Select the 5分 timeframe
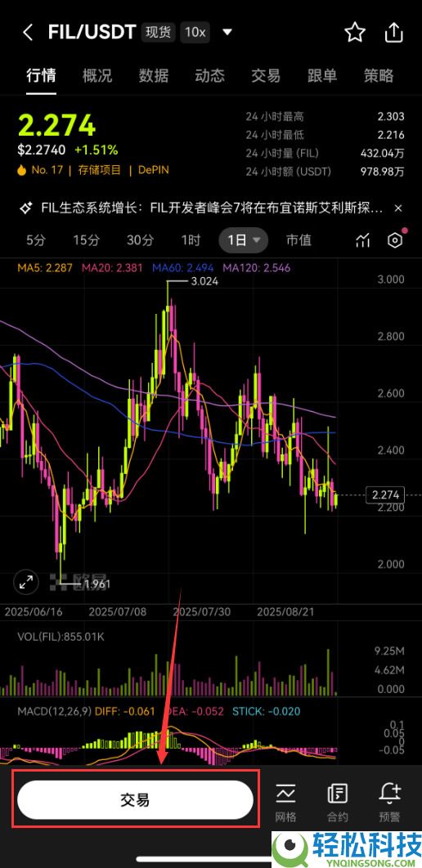 (36, 240)
